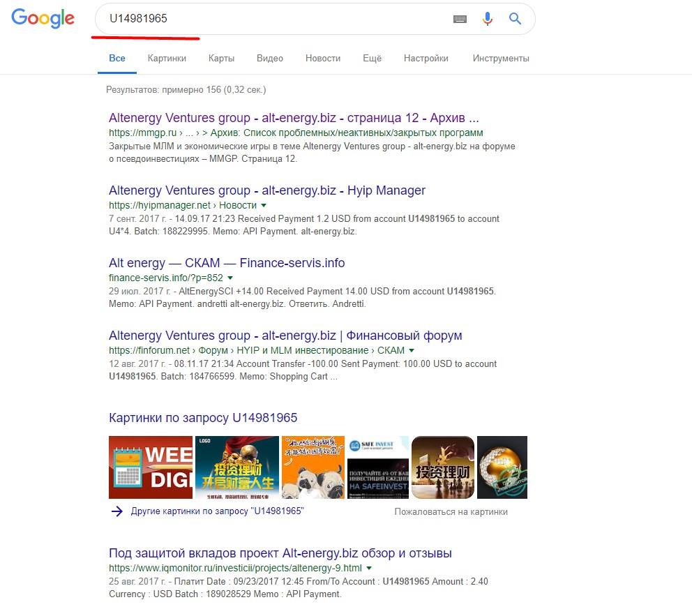Open 'Картинки по запросу U14981965' link
Viewport: 692px width, 616px height.
pyautogui.click(x=203, y=417)
